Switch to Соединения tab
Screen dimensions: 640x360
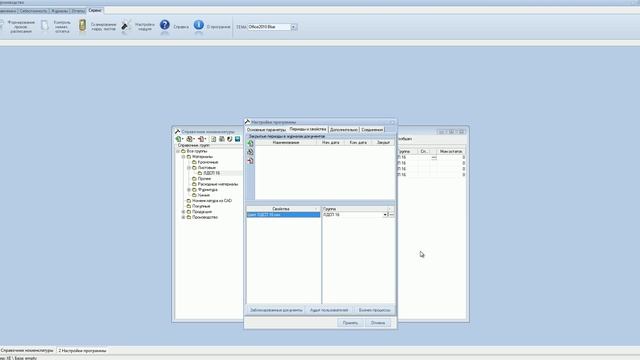click(x=372, y=130)
